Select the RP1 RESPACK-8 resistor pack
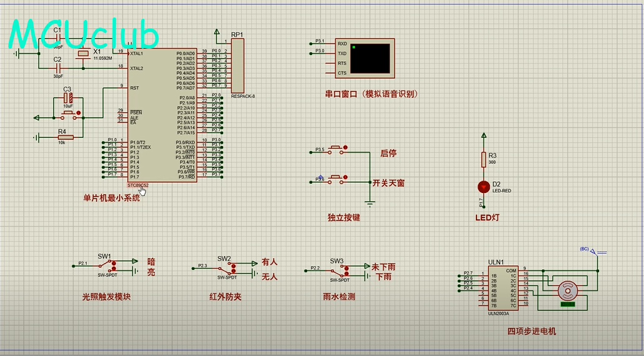The height and width of the screenshot is (356, 644). point(238,66)
